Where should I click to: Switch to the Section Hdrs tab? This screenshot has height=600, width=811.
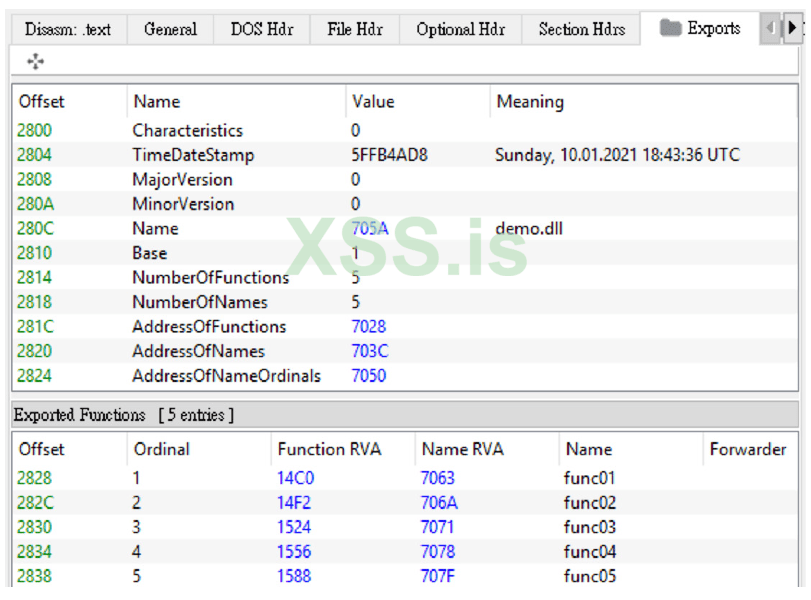point(581,29)
